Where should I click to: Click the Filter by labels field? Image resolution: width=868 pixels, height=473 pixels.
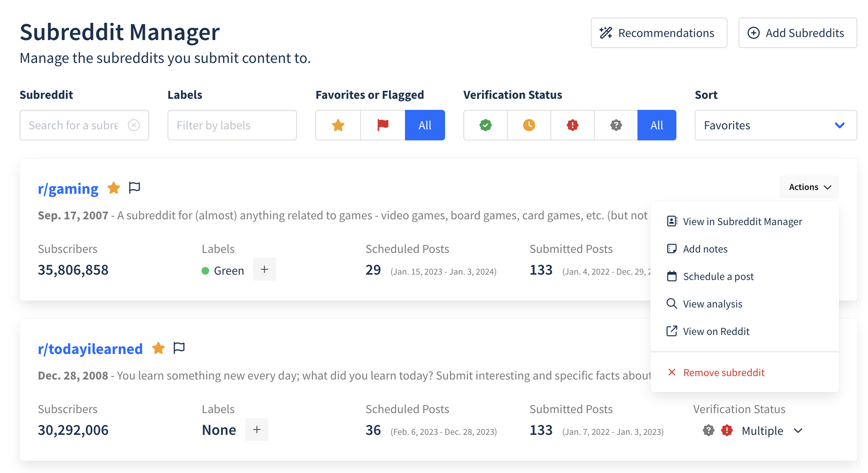tap(232, 125)
